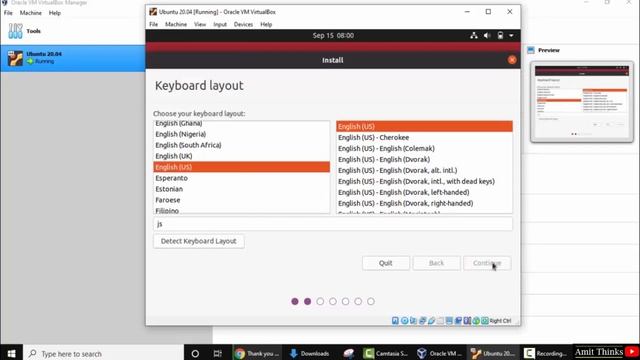Open VirtualBox Manager File menu

coord(8,13)
